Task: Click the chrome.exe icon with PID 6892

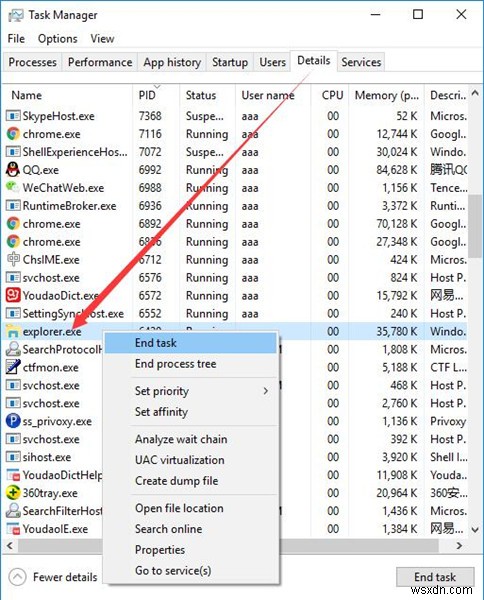Action: click(x=13, y=223)
